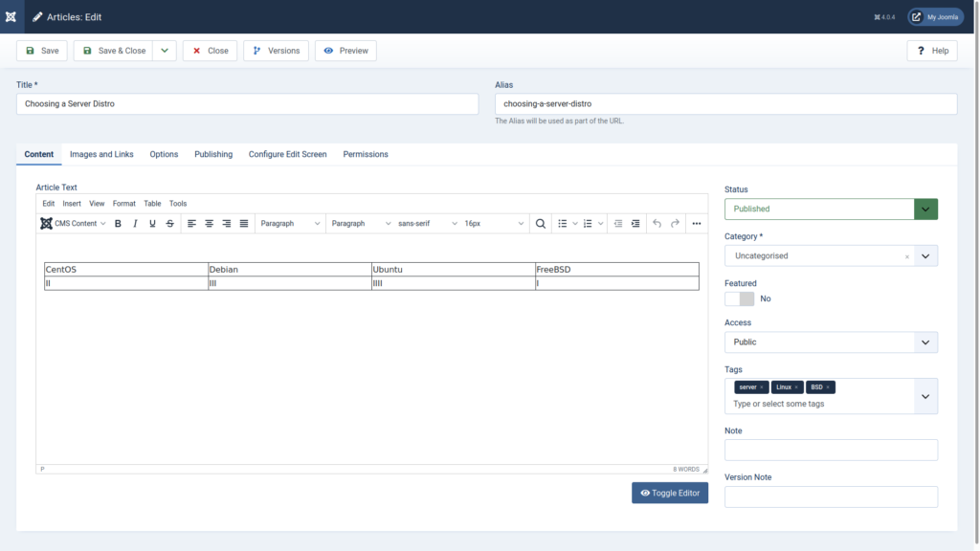Screen dimensions: 980x551
Task: Open the find and replace search icon
Action: pos(541,224)
